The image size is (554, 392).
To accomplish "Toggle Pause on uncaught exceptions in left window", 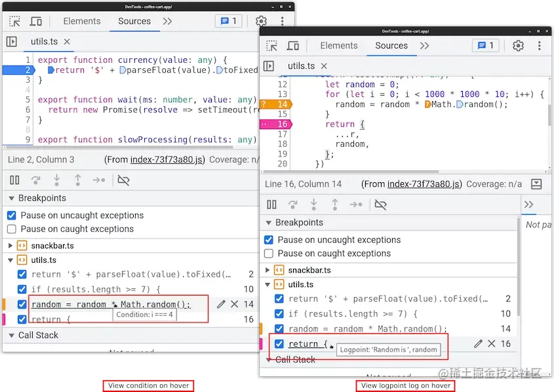I will click(x=12, y=216).
